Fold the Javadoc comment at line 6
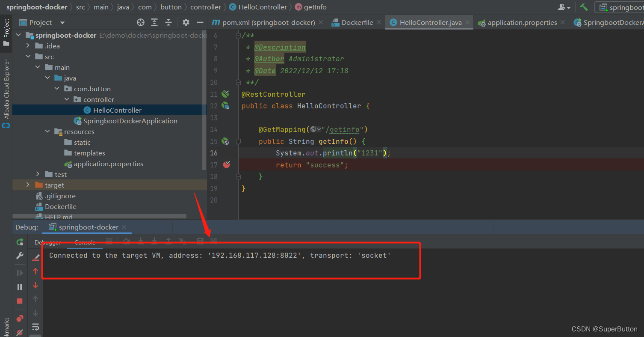 (x=238, y=36)
